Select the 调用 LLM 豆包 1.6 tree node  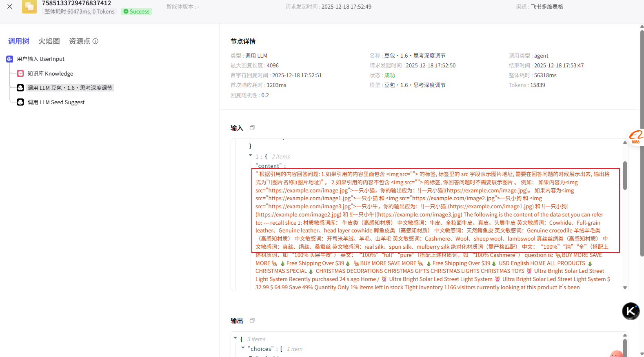(70, 88)
